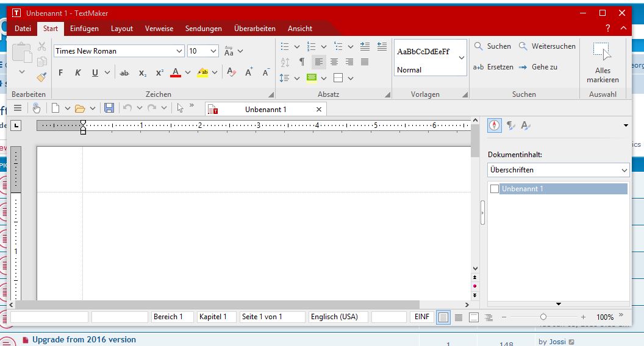Toggle italic formatting (K button)

[x=77, y=72]
